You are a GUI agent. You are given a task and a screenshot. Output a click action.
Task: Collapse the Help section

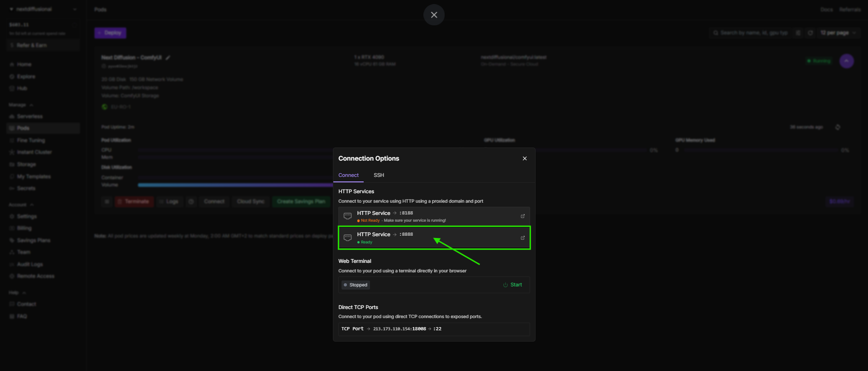click(18, 293)
